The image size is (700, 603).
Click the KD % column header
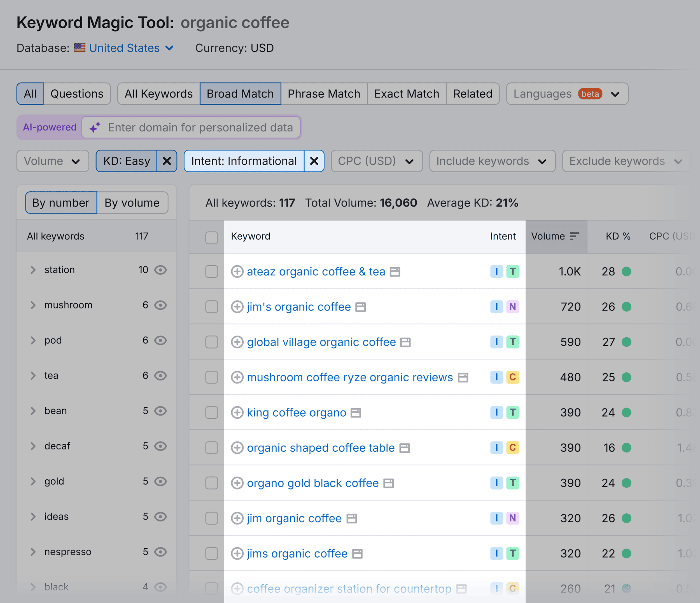pos(618,236)
